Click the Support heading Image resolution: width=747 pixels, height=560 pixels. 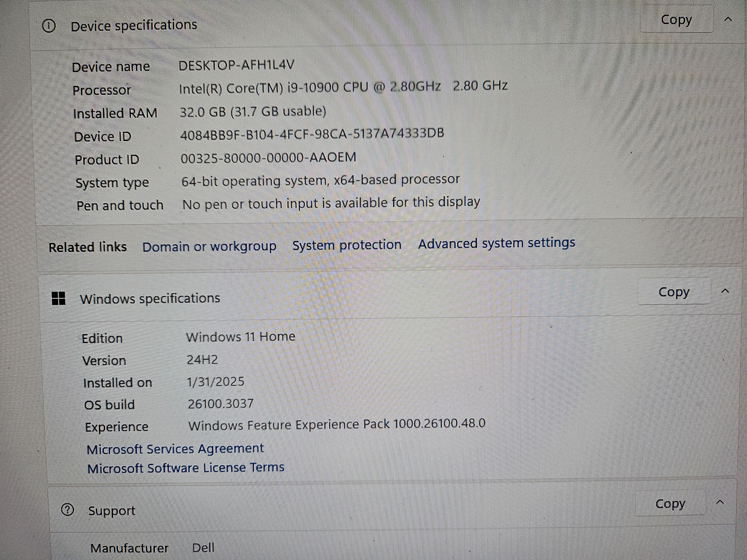coord(111,511)
